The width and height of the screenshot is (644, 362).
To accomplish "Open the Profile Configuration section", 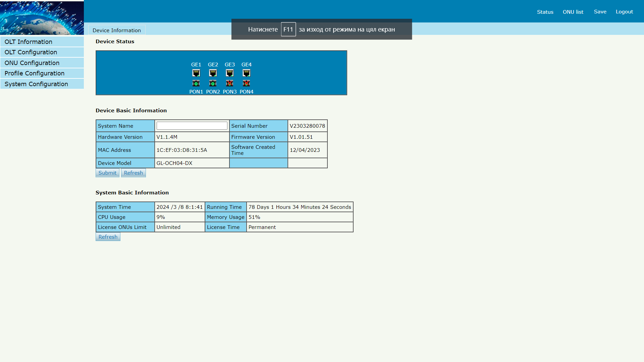I will (35, 73).
